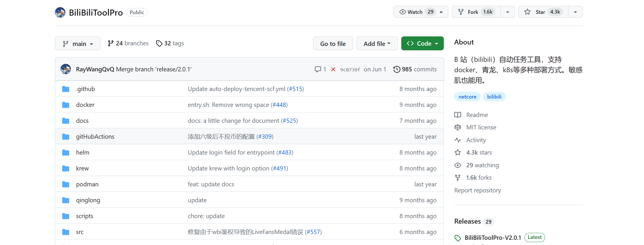Star the BiliBiliToolPro repository
The width and height of the screenshot is (644, 245).
coord(540,12)
